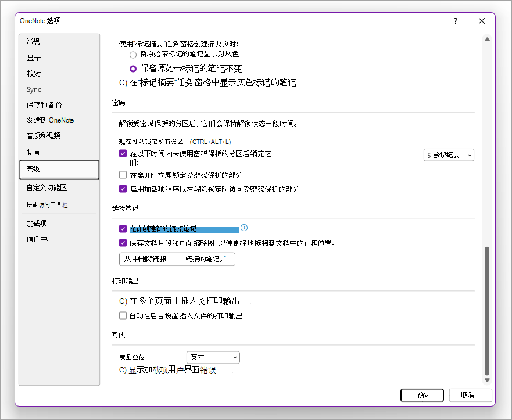Image resolution: width=512 pixels, height=420 pixels.
Task: Click option 在多个页面上插入长打印输出
Action: [x=179, y=301]
